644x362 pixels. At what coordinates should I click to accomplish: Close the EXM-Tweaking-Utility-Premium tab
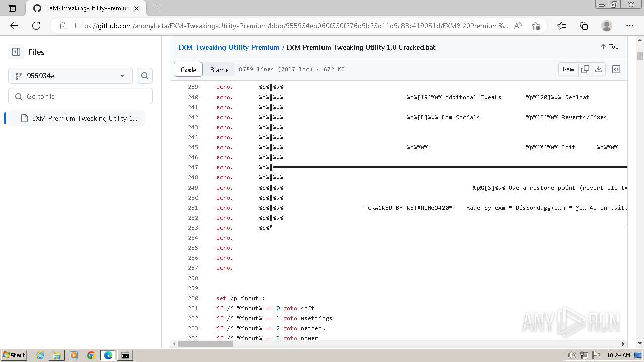[136, 8]
